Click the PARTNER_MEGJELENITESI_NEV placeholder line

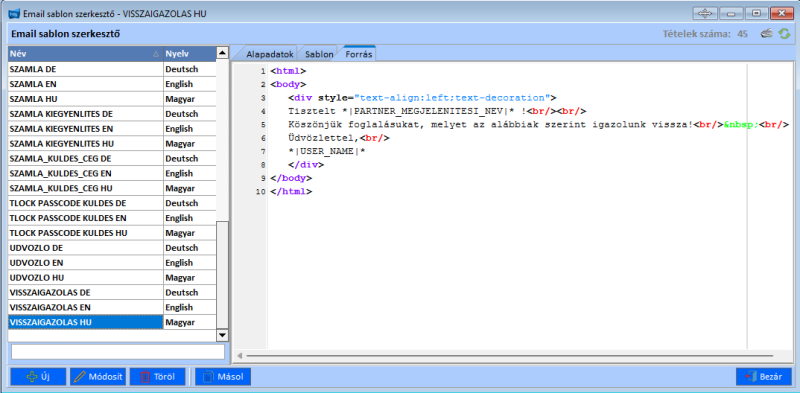click(437, 111)
